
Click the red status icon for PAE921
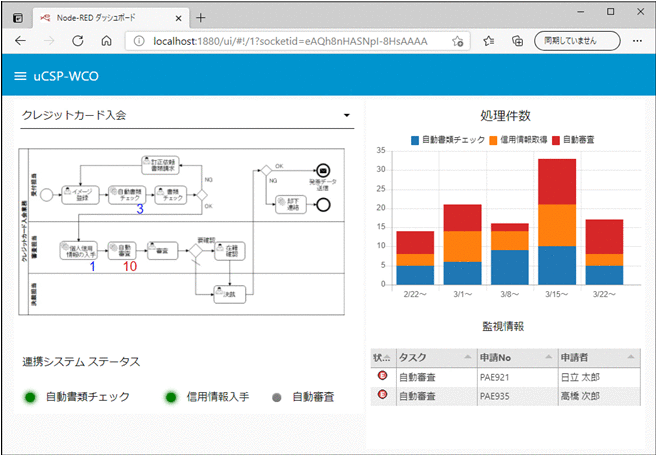pyautogui.click(x=382, y=376)
